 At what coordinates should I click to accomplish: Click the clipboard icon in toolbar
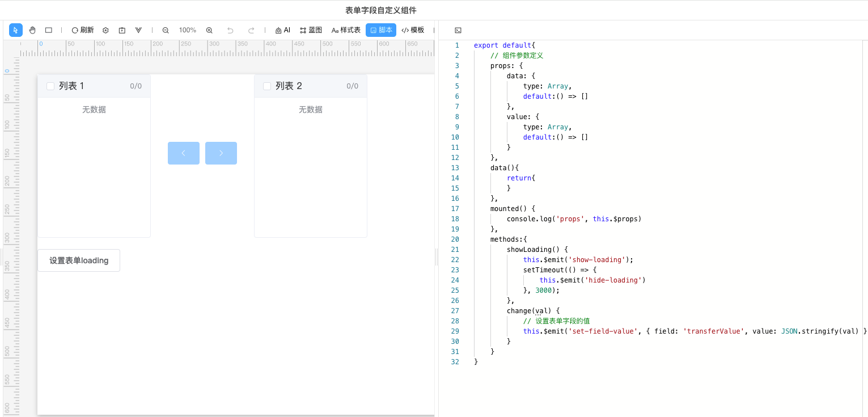click(x=122, y=30)
